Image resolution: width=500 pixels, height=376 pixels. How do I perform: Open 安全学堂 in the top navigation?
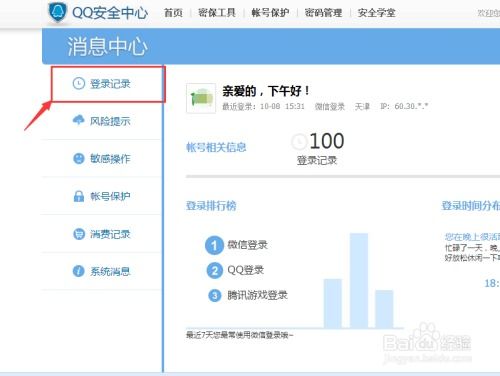coord(376,13)
